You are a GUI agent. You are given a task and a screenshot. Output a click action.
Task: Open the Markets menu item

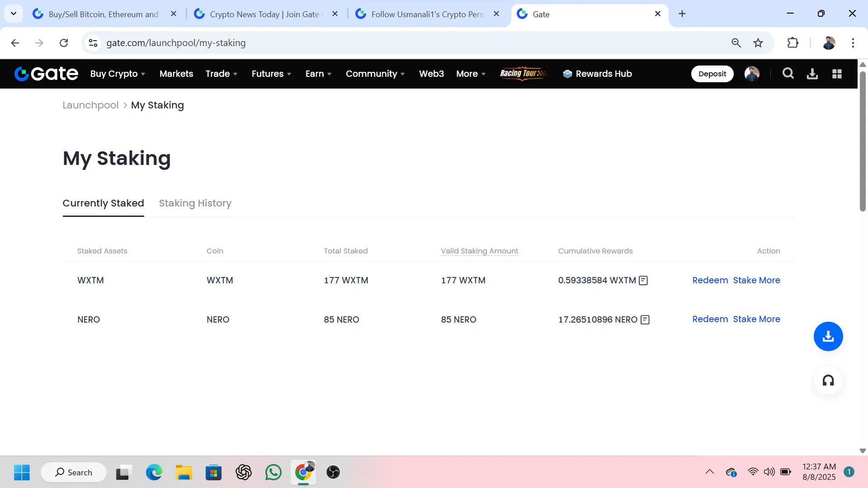tap(176, 74)
